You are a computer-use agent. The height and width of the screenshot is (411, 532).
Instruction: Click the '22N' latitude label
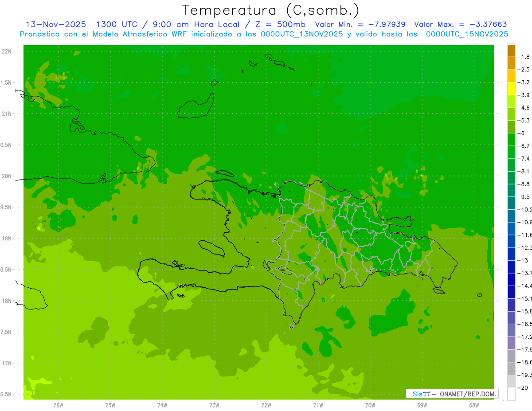[7, 51]
